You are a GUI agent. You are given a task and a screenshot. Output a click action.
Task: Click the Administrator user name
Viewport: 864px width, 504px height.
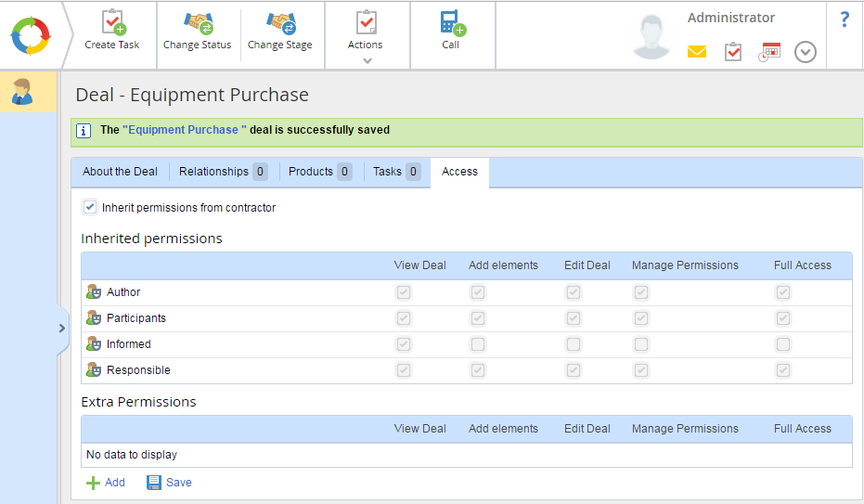click(730, 18)
